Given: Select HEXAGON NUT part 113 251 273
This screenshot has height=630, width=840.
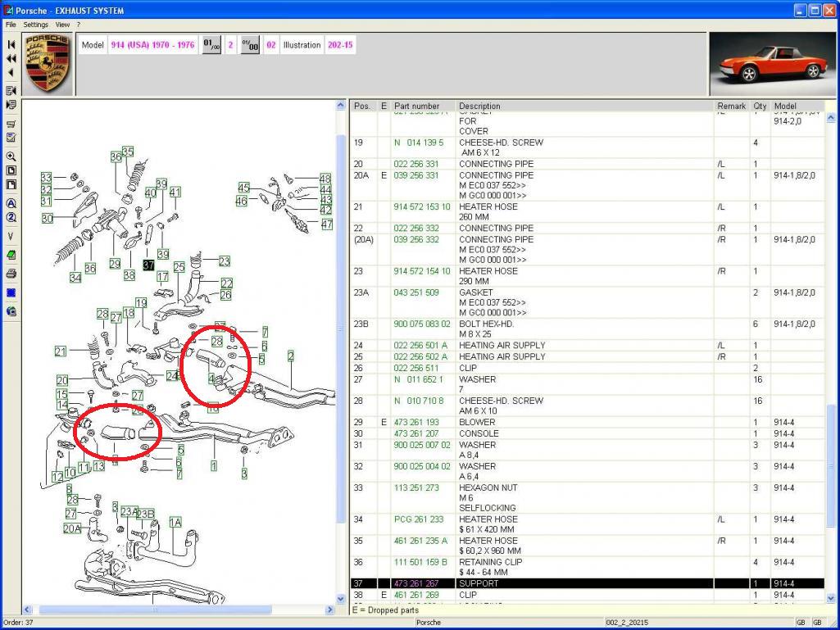Looking at the screenshot, I should pos(416,487).
